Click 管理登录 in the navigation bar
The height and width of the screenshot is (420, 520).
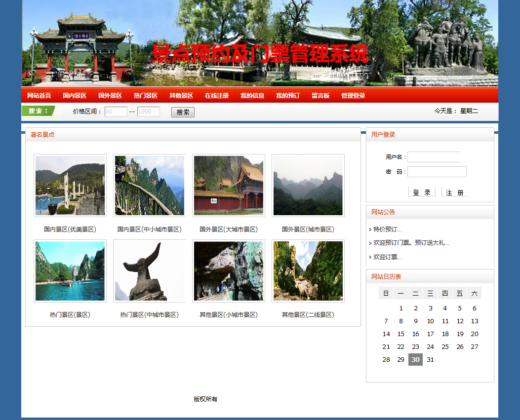click(353, 95)
